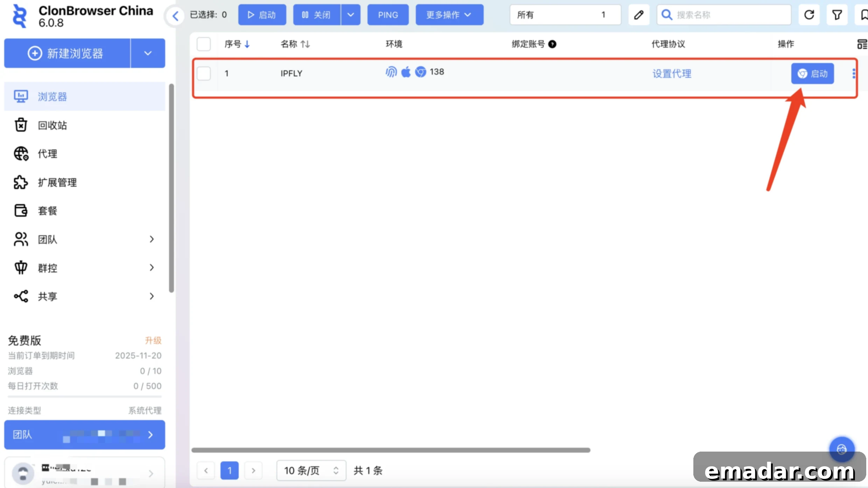Sort by serial number arrow
The image size is (868, 488).
(247, 44)
